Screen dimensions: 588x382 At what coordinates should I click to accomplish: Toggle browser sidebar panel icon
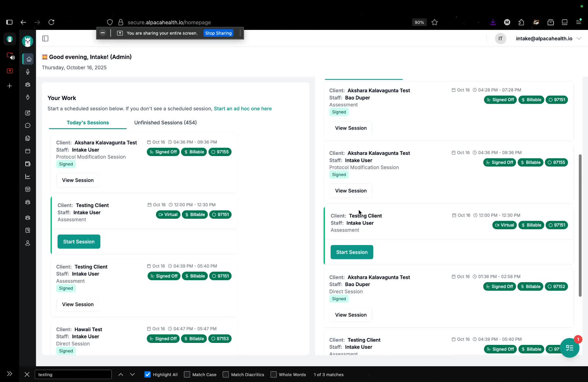9,22
